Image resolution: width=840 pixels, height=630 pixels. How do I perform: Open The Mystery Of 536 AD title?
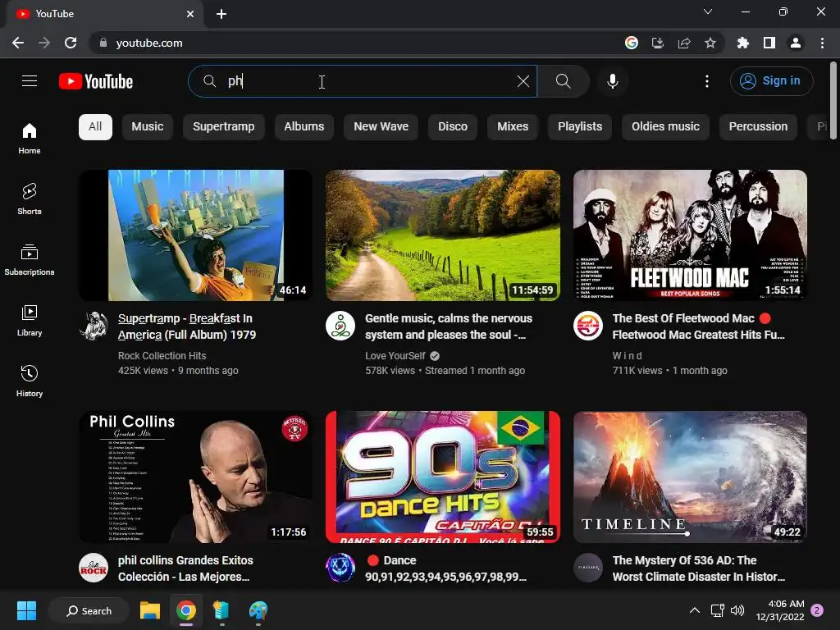pyautogui.click(x=699, y=568)
